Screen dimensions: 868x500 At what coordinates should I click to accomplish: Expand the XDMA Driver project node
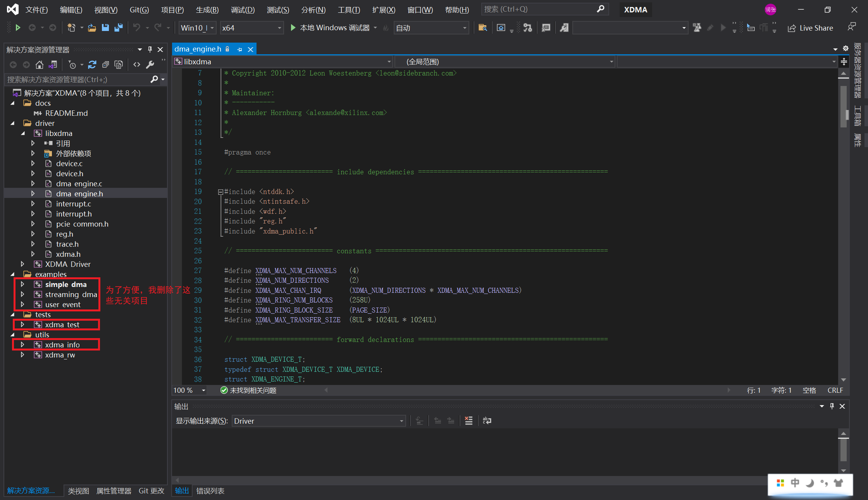coord(22,264)
